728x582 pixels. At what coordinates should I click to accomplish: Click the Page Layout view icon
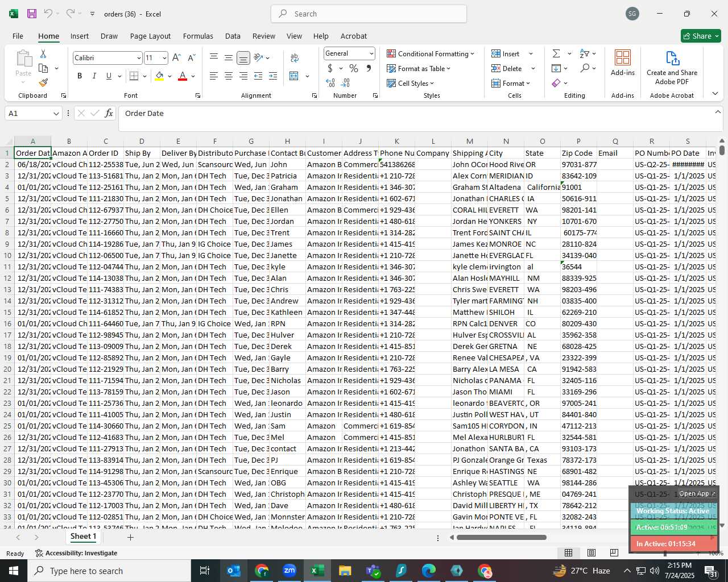coord(591,552)
